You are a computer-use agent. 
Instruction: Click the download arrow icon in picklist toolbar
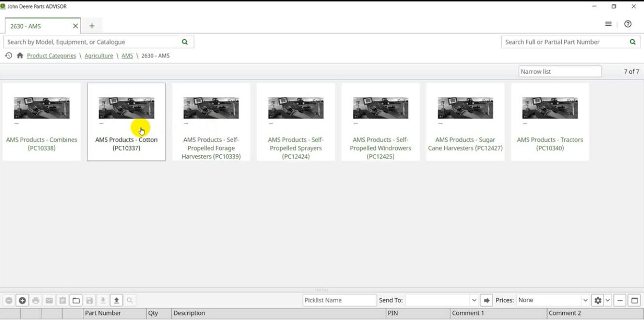pos(103,301)
